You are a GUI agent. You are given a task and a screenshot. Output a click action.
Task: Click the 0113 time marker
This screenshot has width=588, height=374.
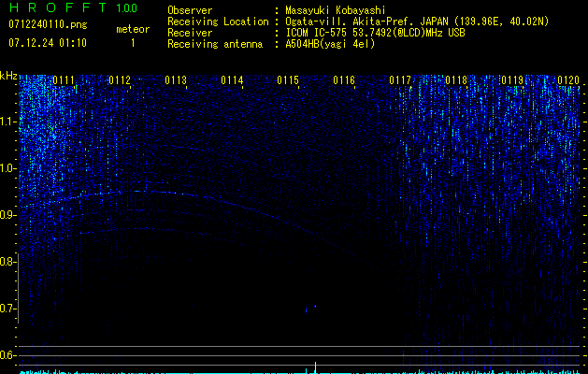pos(176,80)
